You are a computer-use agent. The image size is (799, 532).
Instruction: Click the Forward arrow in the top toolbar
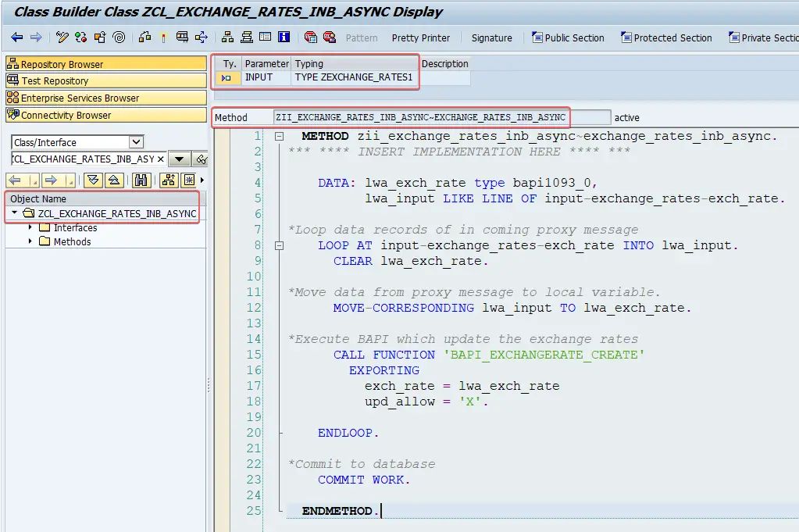[36, 37]
